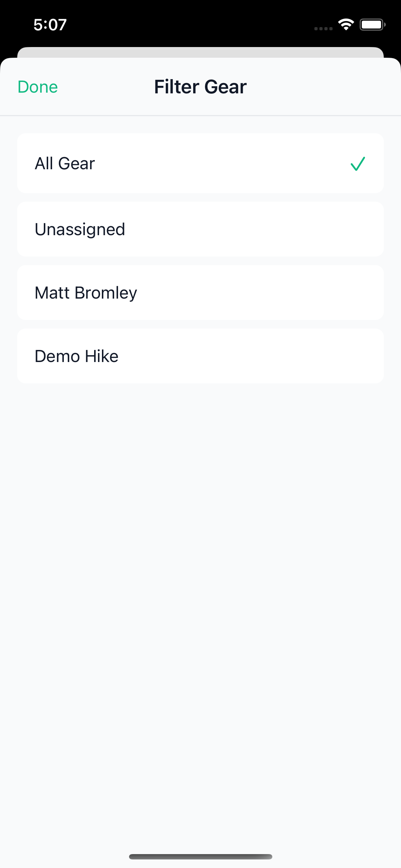The width and height of the screenshot is (401, 868).
Task: Tap the "All Gear" label text
Action: pyautogui.click(x=65, y=164)
